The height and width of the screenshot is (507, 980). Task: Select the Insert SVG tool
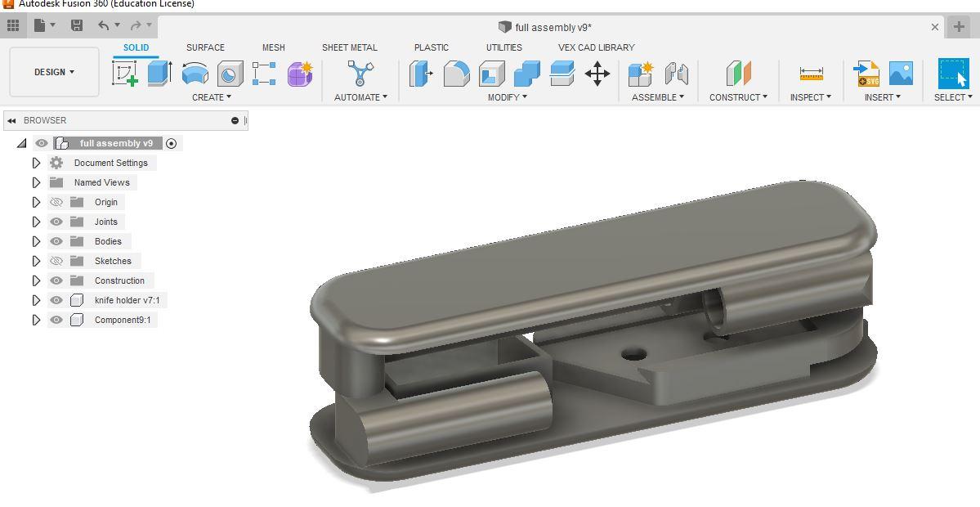(866, 73)
